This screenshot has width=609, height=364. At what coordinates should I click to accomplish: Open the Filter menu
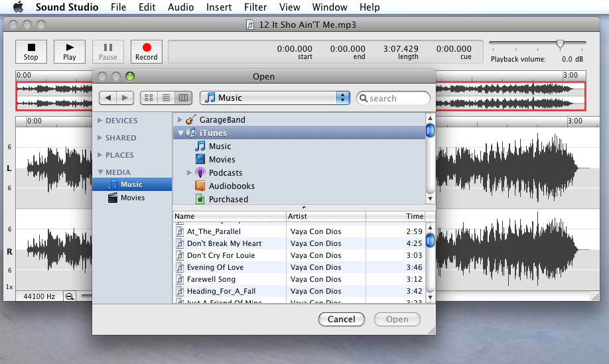(x=255, y=7)
